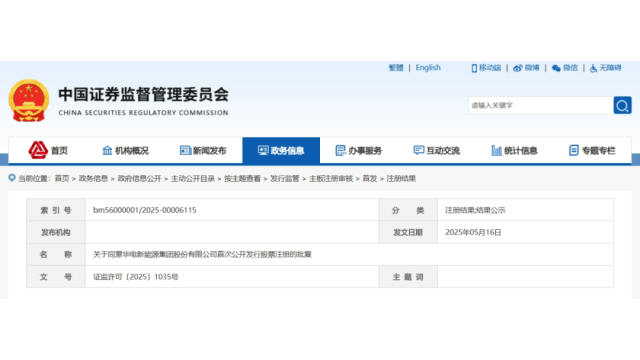Screen dimensions: 640x360
Task: Click the keyword search input field
Action: (x=541, y=105)
